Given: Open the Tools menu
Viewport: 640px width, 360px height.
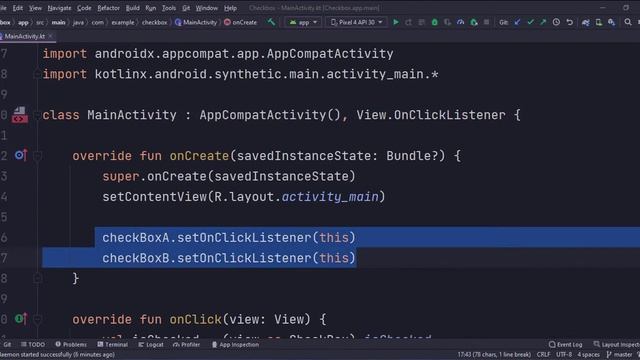Looking at the screenshot, I should point(169,8).
